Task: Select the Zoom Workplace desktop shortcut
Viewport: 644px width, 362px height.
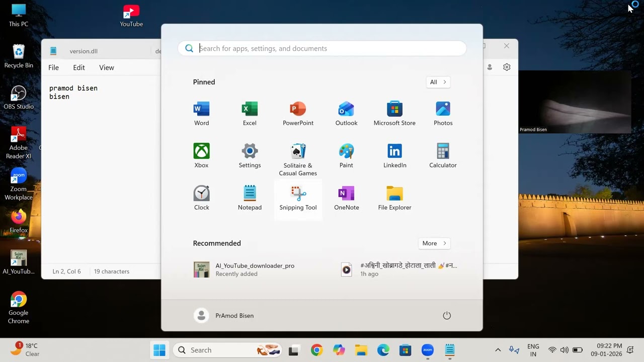Action: tap(19, 184)
